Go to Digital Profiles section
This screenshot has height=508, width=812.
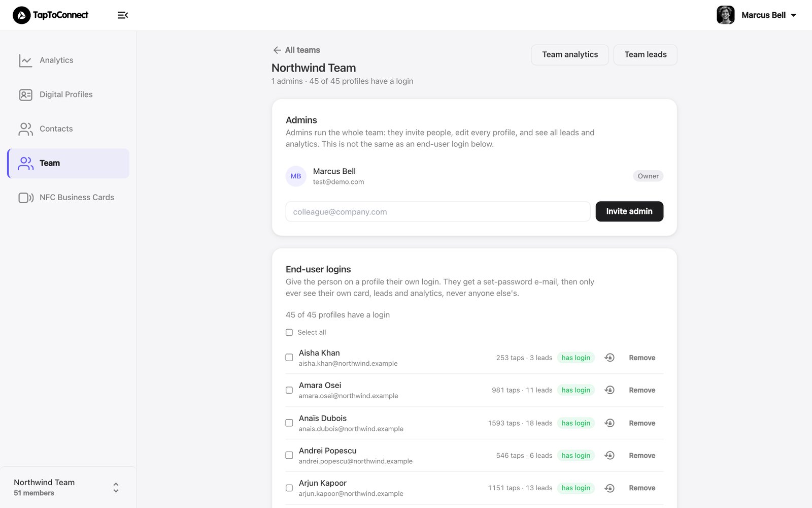(x=68, y=94)
